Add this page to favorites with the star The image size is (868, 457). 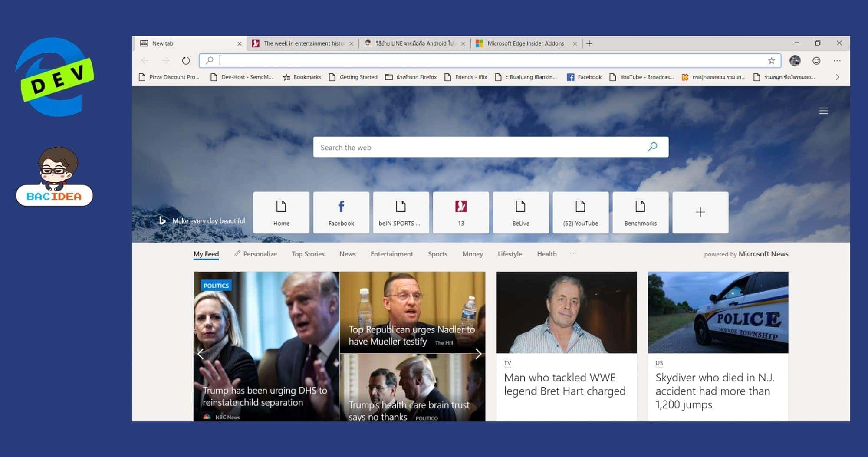771,61
